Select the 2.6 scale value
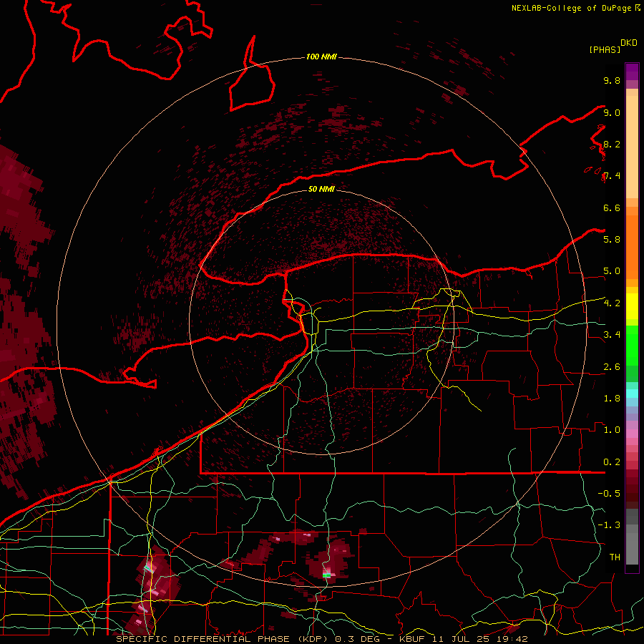The height and width of the screenshot is (644, 644). pyautogui.click(x=612, y=367)
